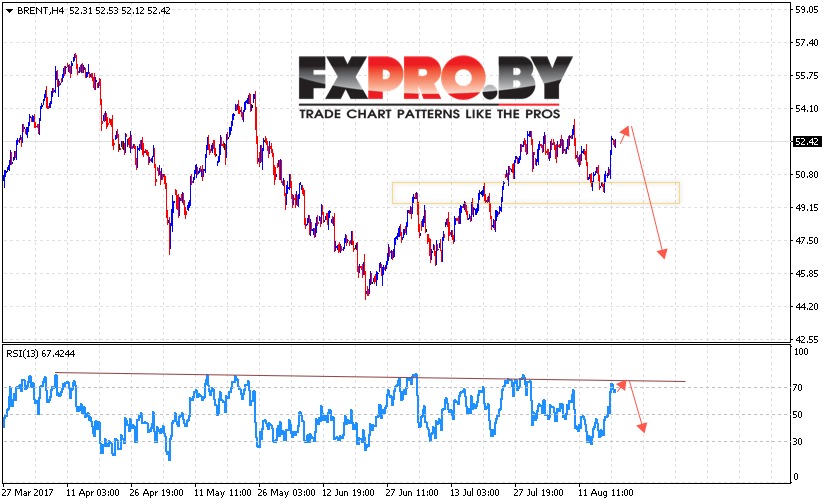
Task: Select the 59.05 price axis label
Action: [x=807, y=10]
